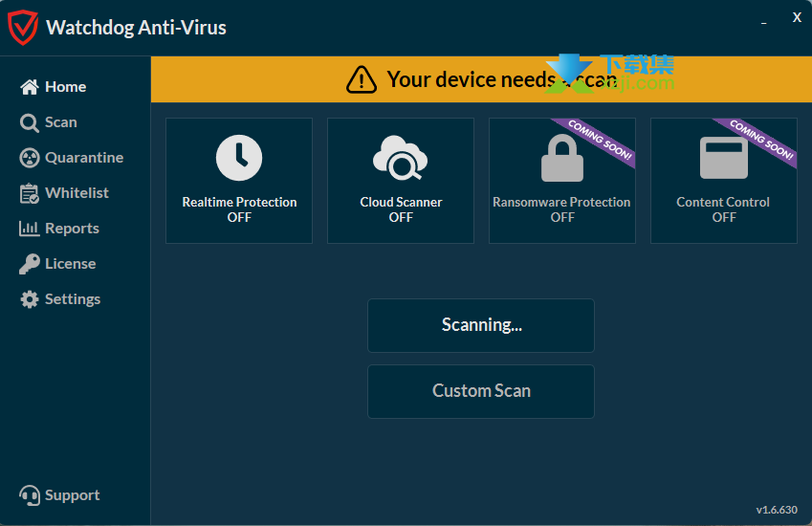Click the Content Control window icon

pos(724,158)
